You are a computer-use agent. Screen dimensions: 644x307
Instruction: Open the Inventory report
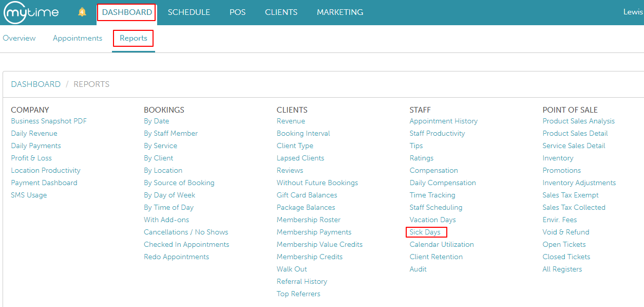(x=558, y=158)
